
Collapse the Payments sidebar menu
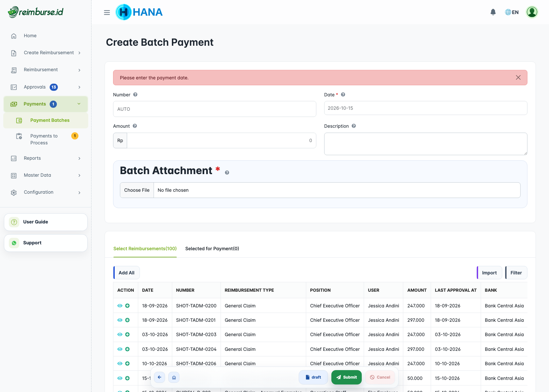coord(46,104)
